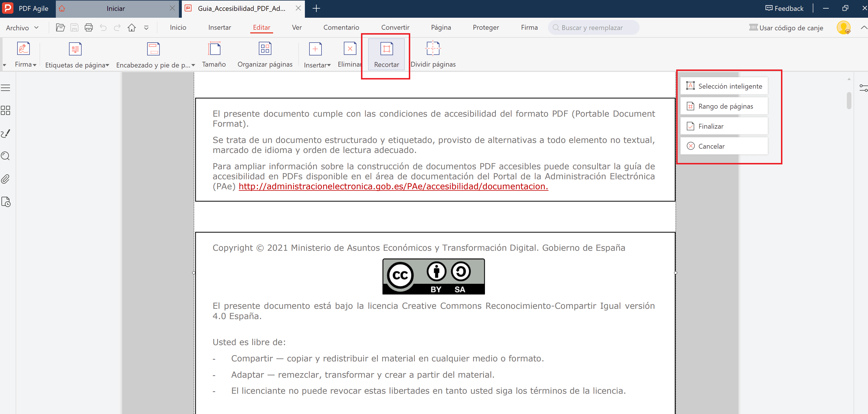Click the print icon in quick toolbar
Screen dimensions: 868x414
point(89,28)
